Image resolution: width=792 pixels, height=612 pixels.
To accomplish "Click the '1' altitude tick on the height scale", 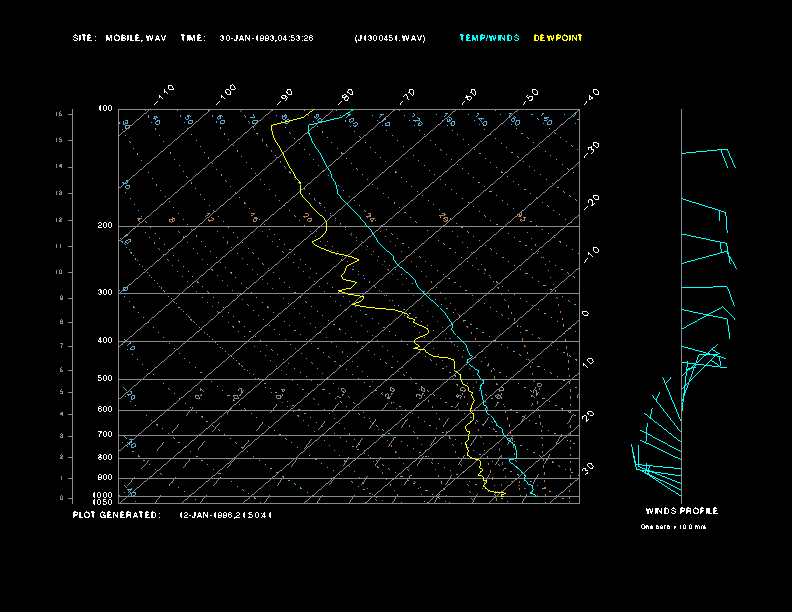I will [62, 478].
